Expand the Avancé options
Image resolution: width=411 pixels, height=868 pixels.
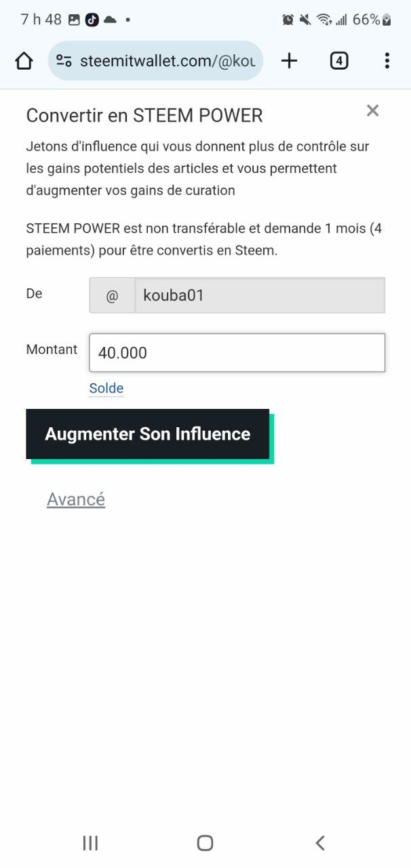tap(76, 500)
